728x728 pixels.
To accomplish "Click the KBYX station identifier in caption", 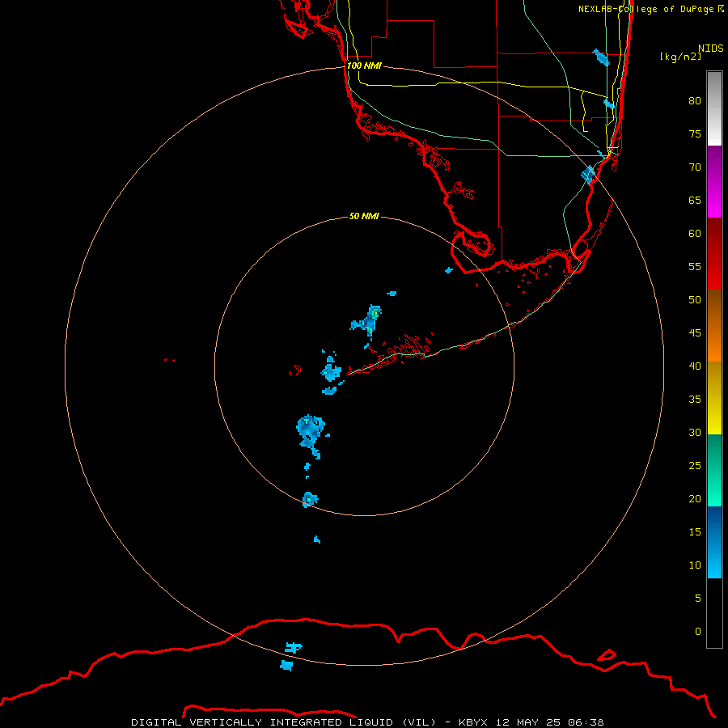I will click(x=472, y=722).
